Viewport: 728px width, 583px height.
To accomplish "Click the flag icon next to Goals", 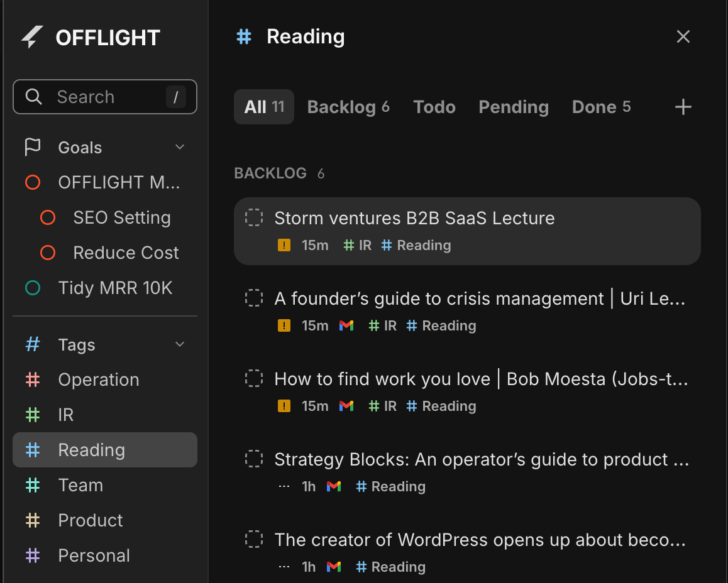I will pyautogui.click(x=32, y=148).
